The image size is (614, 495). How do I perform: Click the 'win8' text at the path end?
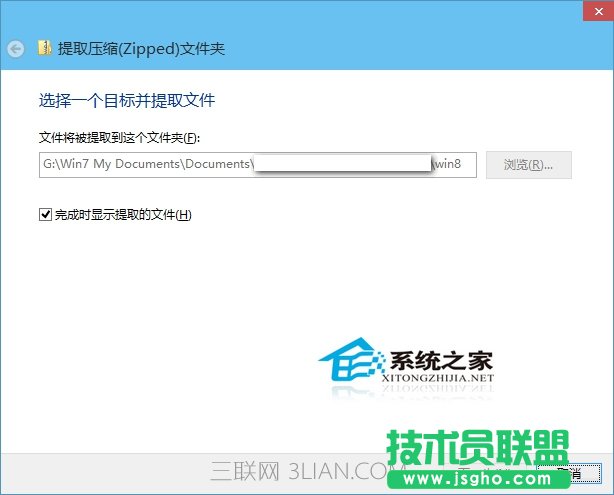446,165
